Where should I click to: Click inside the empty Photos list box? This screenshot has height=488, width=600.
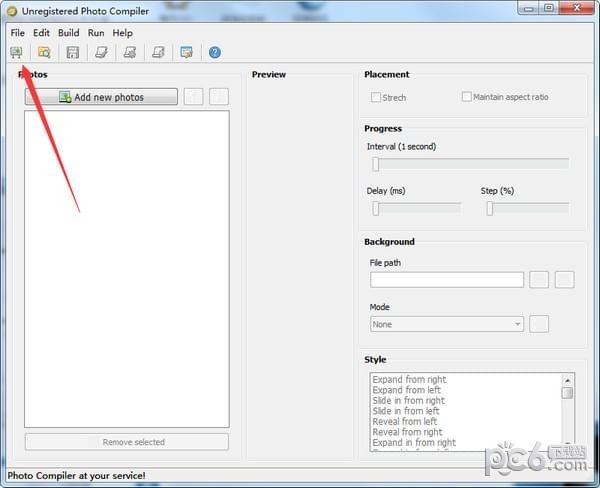click(x=127, y=269)
